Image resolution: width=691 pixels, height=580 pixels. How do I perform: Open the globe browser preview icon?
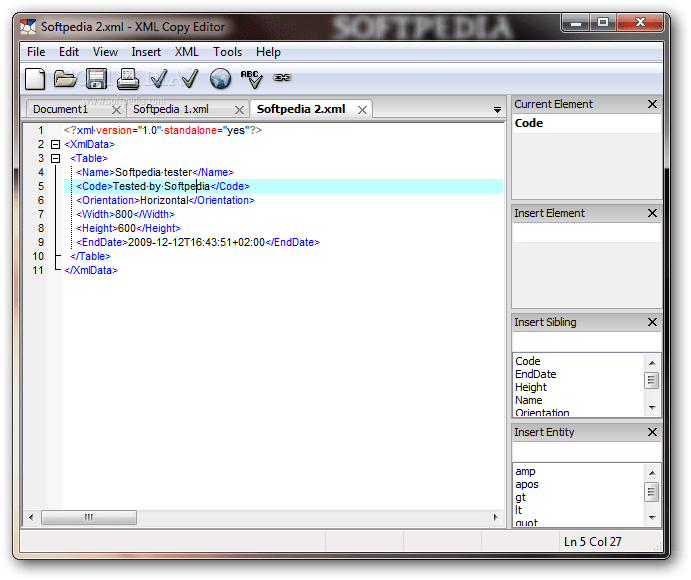(x=220, y=79)
